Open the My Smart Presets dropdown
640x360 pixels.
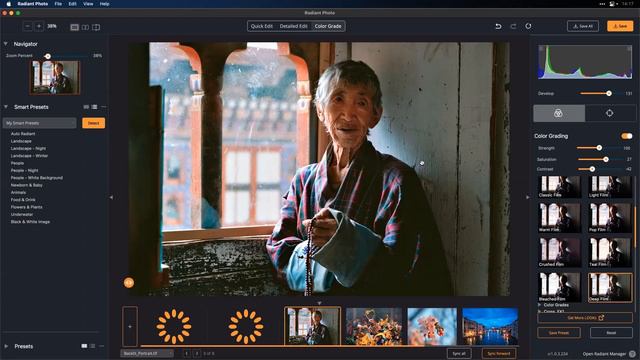point(40,123)
